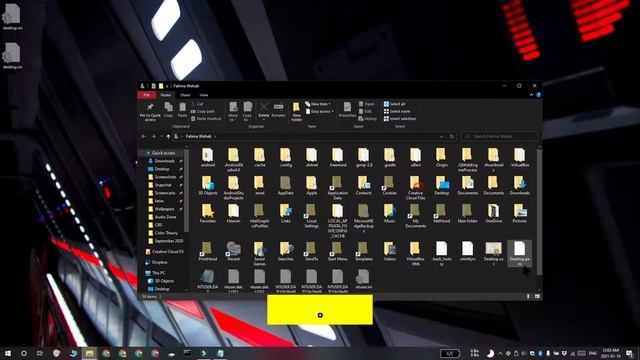The image size is (640, 360).
Task: Open Screenshots in Quick access sidebar
Action: coord(165,177)
